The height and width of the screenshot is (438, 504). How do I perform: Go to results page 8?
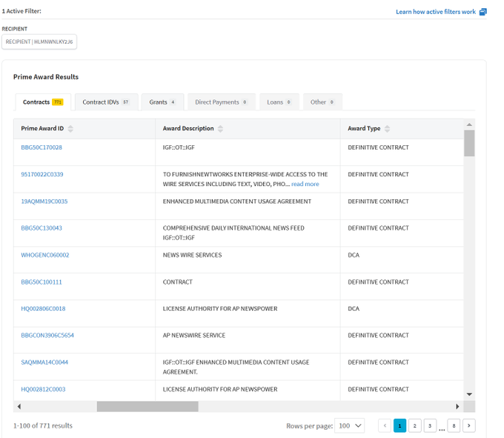[454, 425]
